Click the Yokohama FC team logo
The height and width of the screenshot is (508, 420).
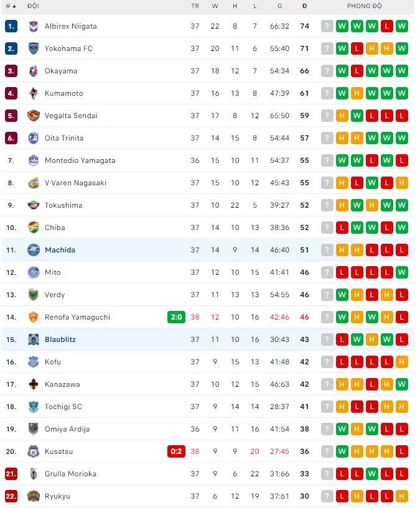pyautogui.click(x=34, y=48)
